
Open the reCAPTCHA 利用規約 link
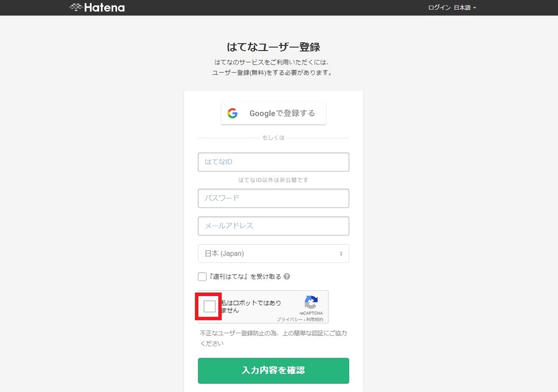point(315,320)
